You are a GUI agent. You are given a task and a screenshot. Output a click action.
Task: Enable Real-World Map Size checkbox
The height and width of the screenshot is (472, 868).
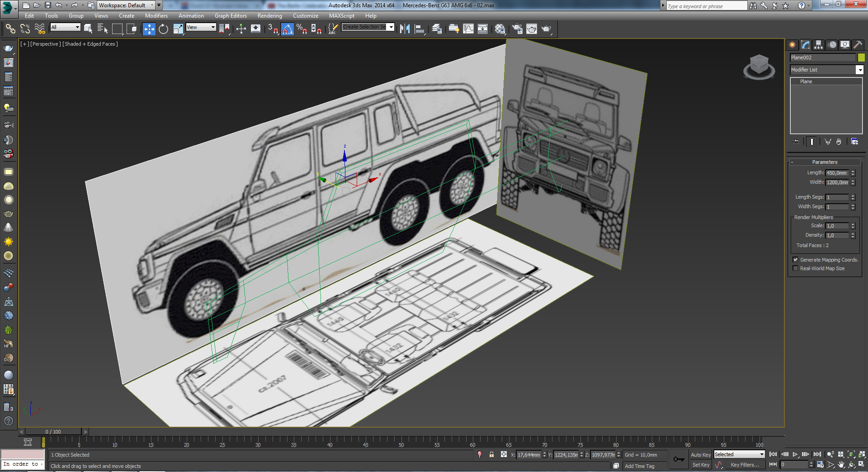[795, 268]
